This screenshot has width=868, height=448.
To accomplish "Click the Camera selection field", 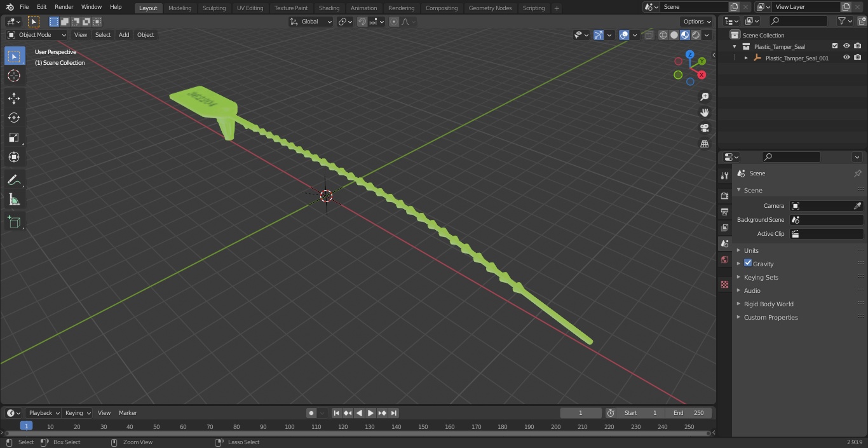I will point(827,206).
